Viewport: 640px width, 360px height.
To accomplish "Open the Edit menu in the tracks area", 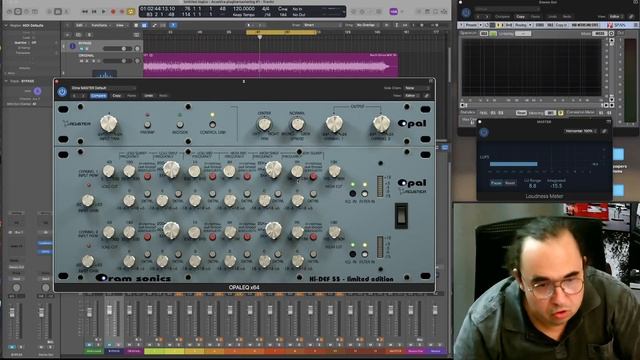I will pyautogui.click(x=80, y=25).
